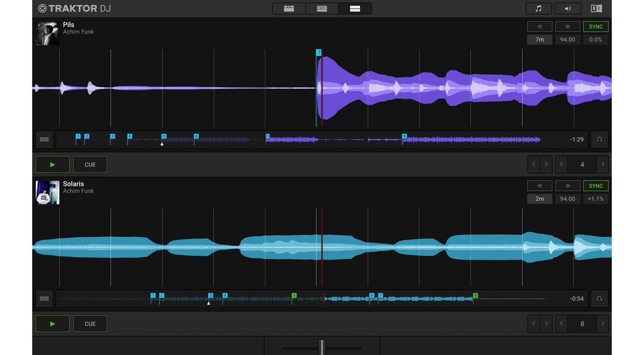
Task: Click CUE on the Solaris deck
Action: 90,324
